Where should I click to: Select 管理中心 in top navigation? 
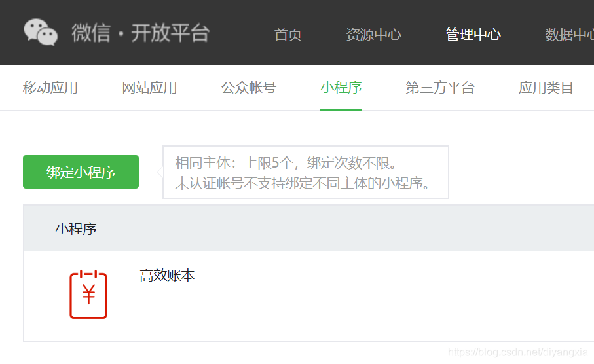coord(473,35)
